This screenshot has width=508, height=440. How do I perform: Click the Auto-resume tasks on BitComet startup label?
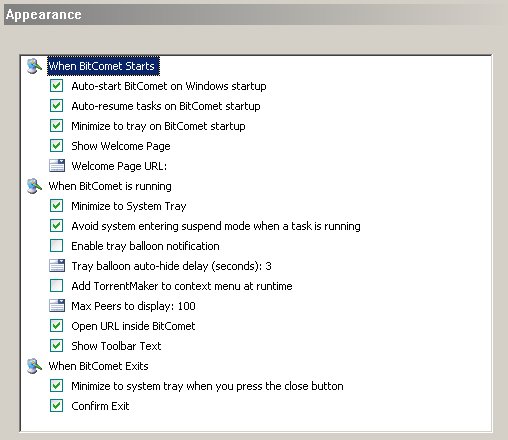(x=166, y=106)
